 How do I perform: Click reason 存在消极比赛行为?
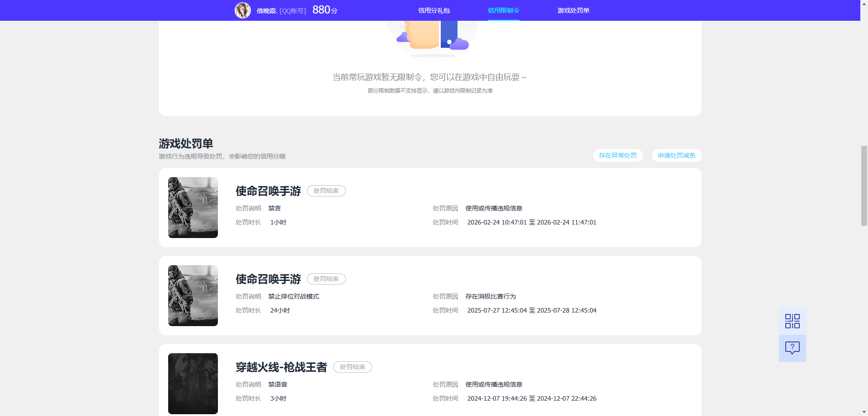pos(491,296)
